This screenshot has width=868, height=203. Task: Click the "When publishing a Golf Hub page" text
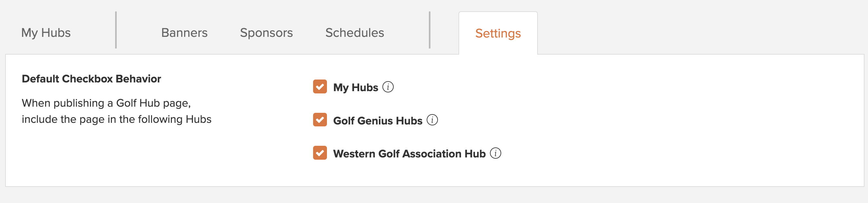[x=106, y=103]
